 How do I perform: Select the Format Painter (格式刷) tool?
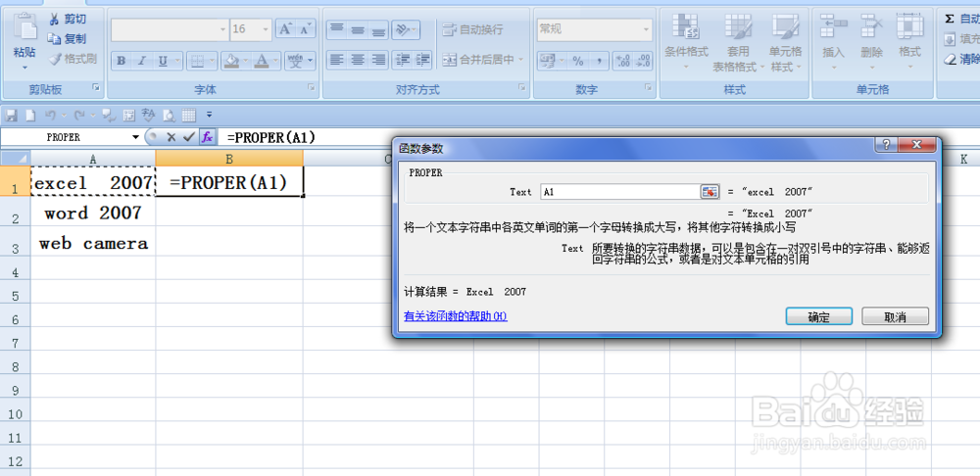click(72, 60)
